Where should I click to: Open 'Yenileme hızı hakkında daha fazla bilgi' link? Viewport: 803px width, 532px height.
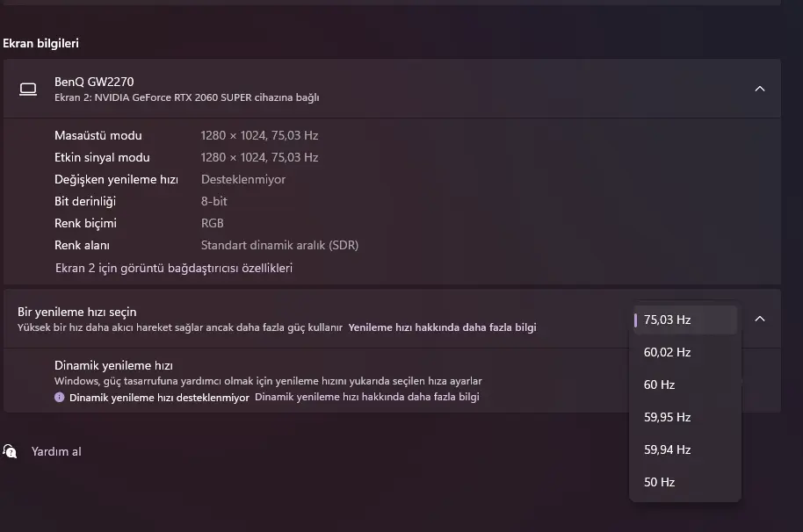pos(442,327)
